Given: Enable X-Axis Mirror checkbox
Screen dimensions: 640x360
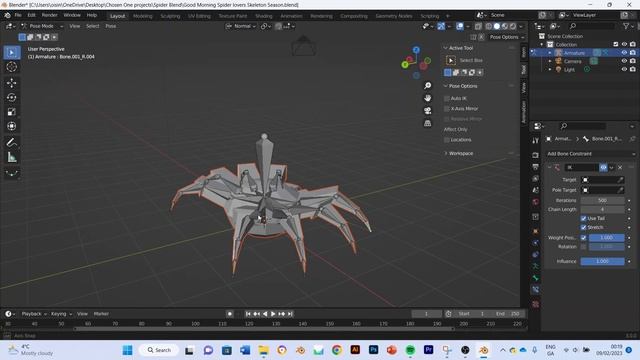Looking at the screenshot, I should tap(447, 109).
